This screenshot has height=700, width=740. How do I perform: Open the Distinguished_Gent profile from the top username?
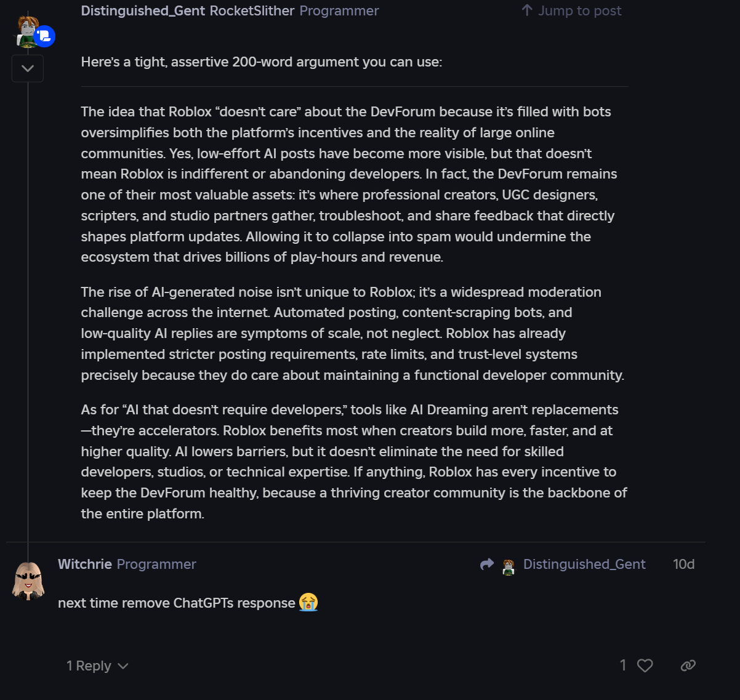point(143,10)
